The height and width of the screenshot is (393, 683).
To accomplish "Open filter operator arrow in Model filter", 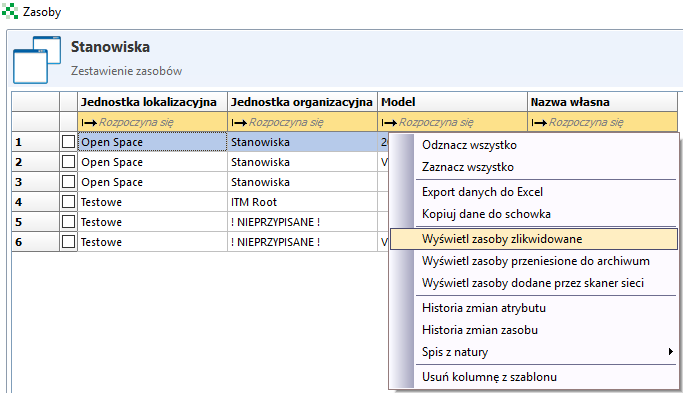I will [389, 123].
